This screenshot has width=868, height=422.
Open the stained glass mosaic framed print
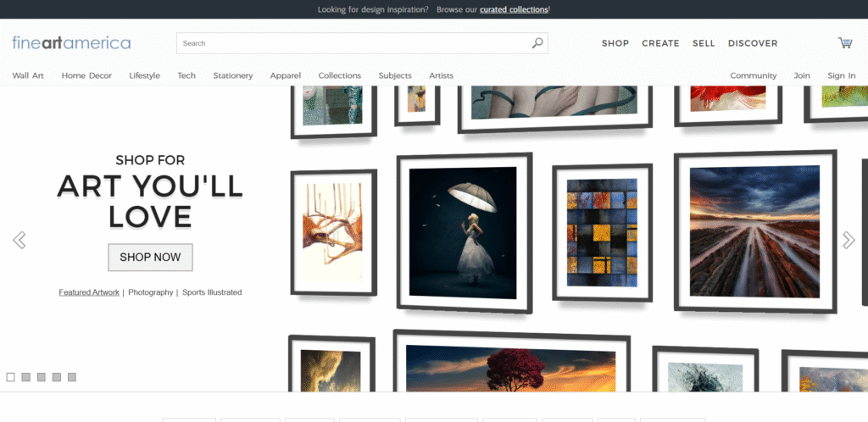(x=602, y=231)
